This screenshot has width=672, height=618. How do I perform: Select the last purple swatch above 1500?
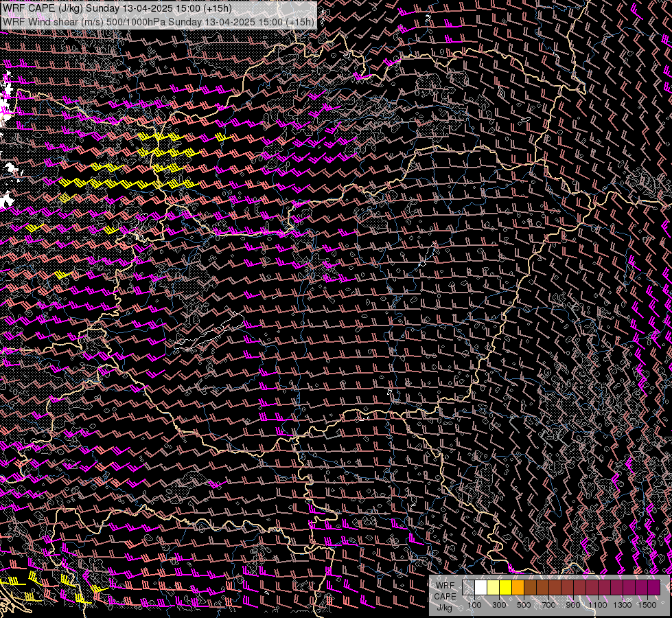654,588
